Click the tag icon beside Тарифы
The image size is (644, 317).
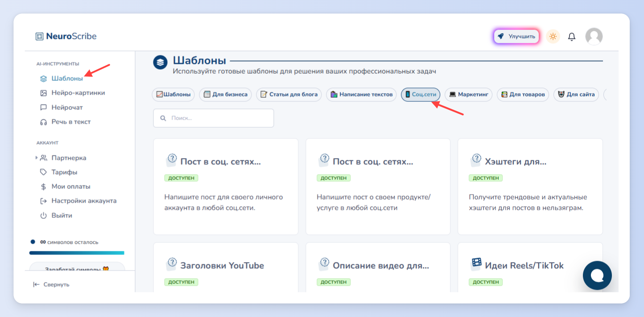tap(43, 172)
